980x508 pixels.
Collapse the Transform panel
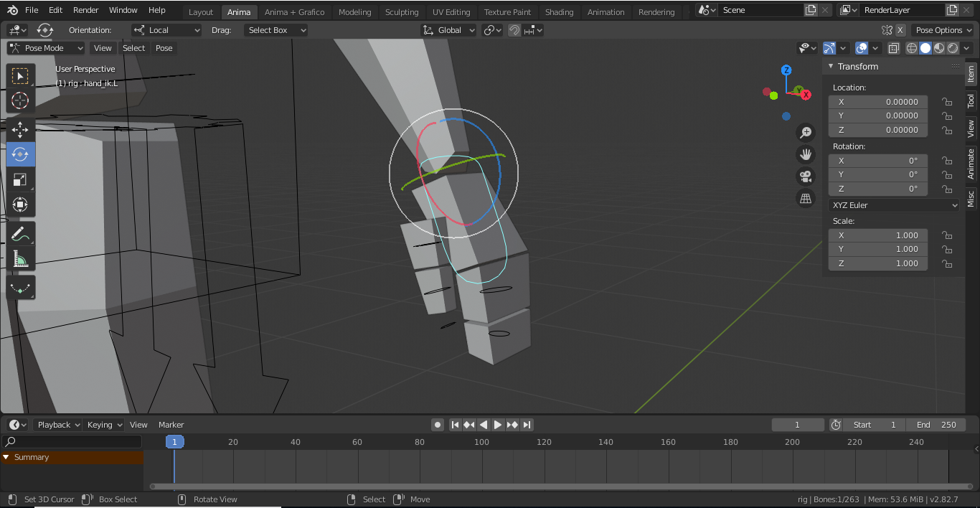(831, 66)
